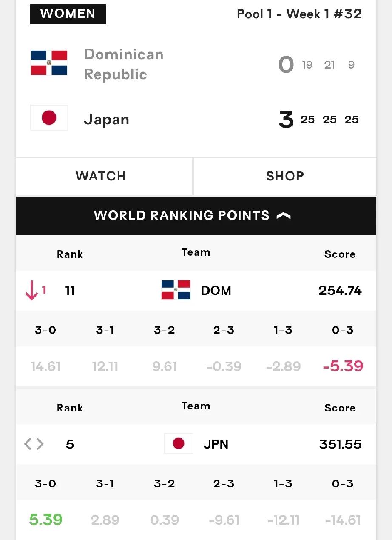Click the green 5.39 points value
Viewport: 392px width, 540px height.
[x=45, y=520]
